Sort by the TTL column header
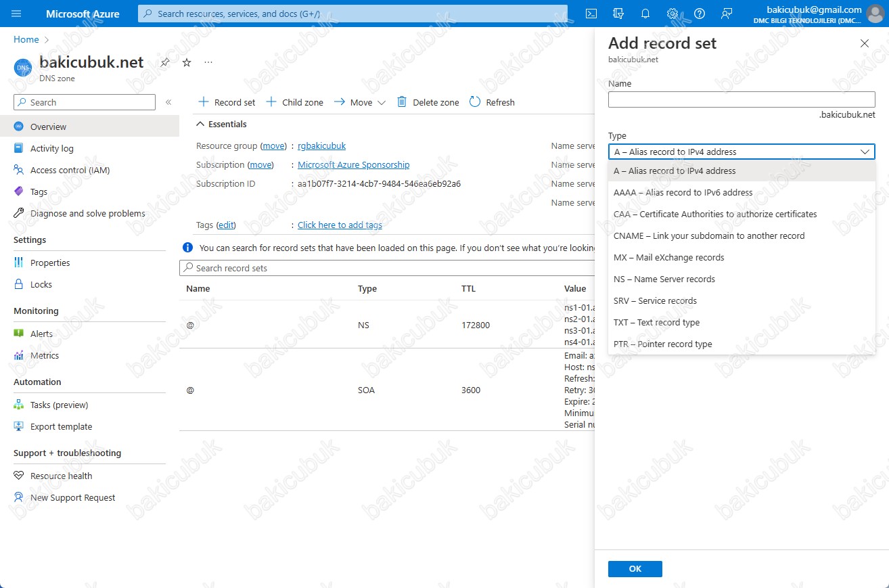The height and width of the screenshot is (588, 889). [x=468, y=288]
